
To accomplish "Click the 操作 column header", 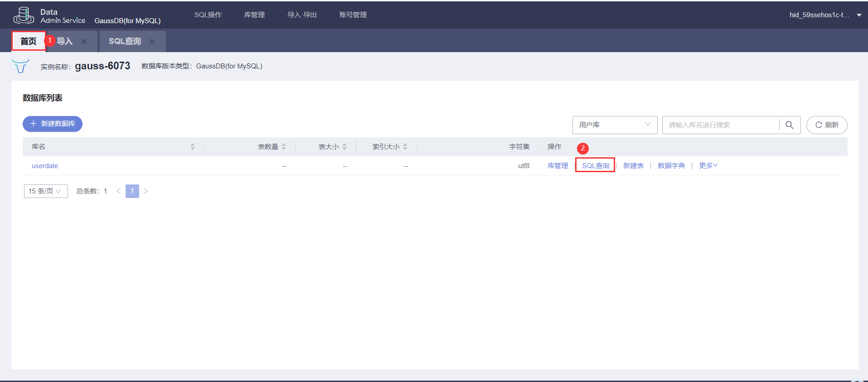I will pos(554,147).
